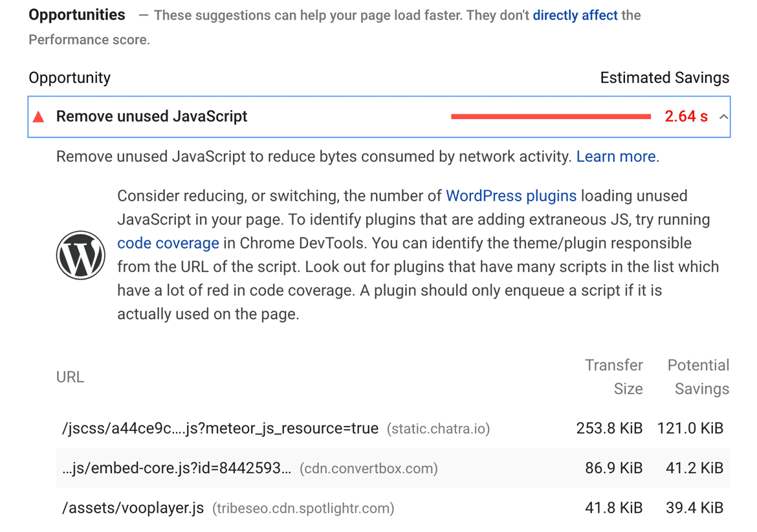Click the Opportunities section heading
The image size is (757, 532).
tap(76, 14)
